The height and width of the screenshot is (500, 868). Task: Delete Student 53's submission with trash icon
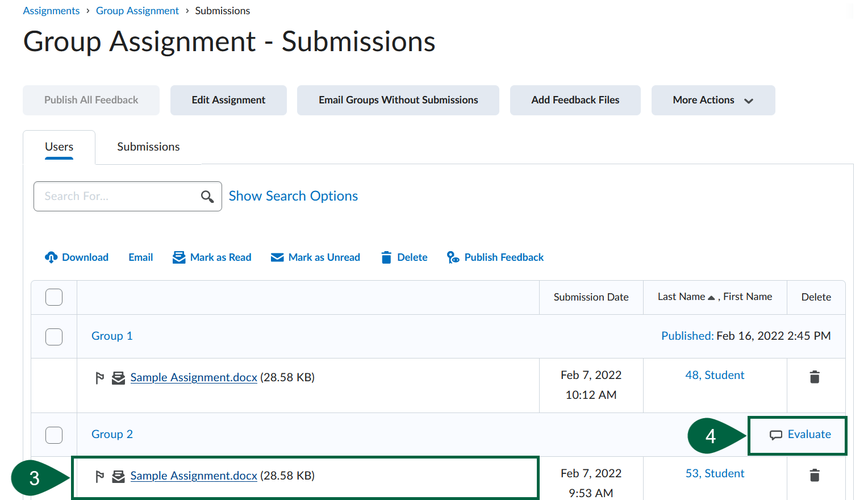815,475
